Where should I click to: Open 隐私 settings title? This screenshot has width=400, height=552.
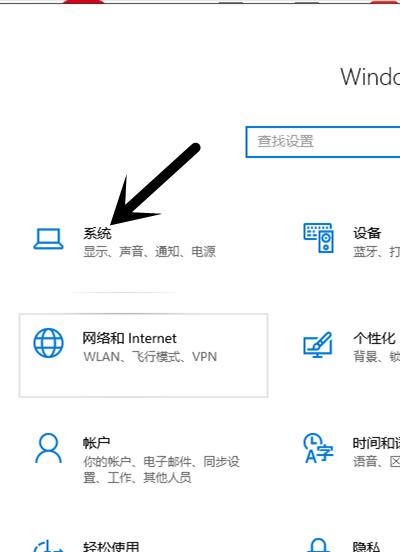click(x=367, y=546)
